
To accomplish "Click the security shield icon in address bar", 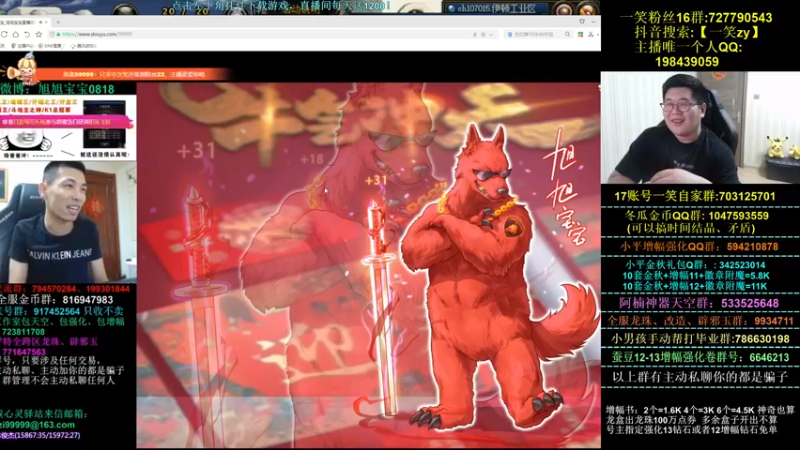I will [x=52, y=34].
